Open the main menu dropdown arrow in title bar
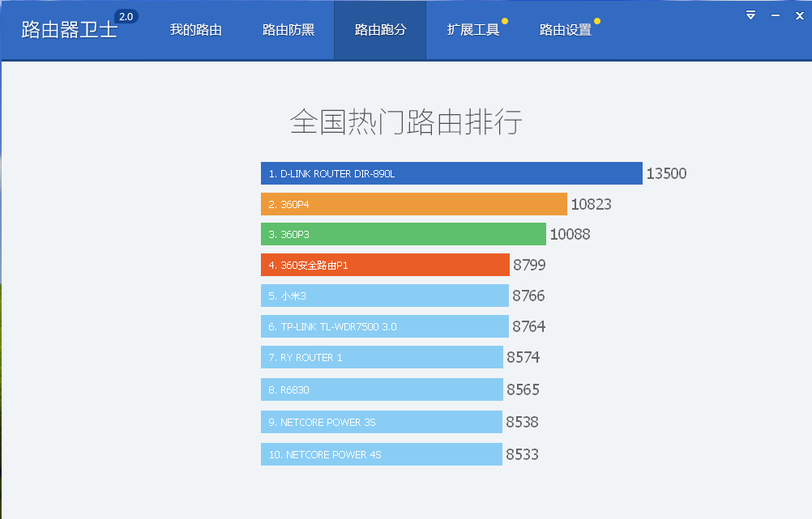Viewport: 812px width, 519px height. 750,15
